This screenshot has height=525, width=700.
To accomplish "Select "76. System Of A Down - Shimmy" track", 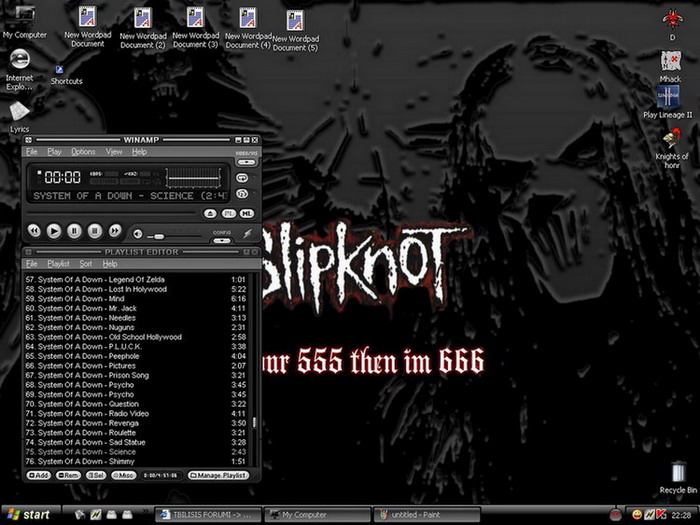I will point(136,462).
